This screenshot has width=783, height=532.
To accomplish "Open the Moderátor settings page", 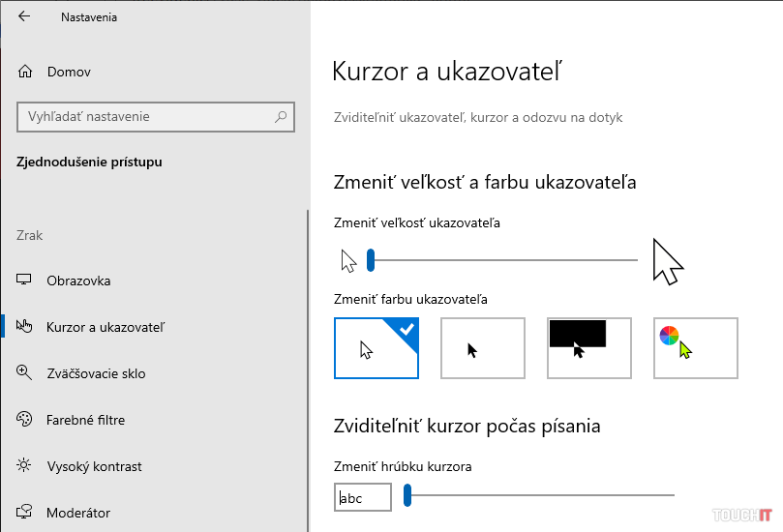I will (x=78, y=513).
